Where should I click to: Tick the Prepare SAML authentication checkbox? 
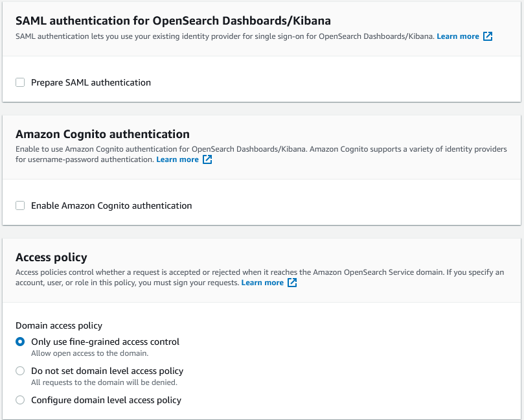coord(20,82)
